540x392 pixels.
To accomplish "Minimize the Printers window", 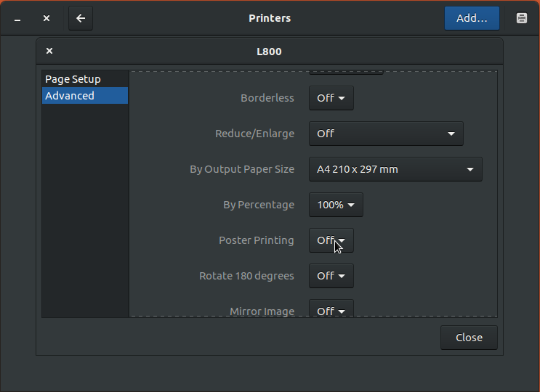I will 17,18.
